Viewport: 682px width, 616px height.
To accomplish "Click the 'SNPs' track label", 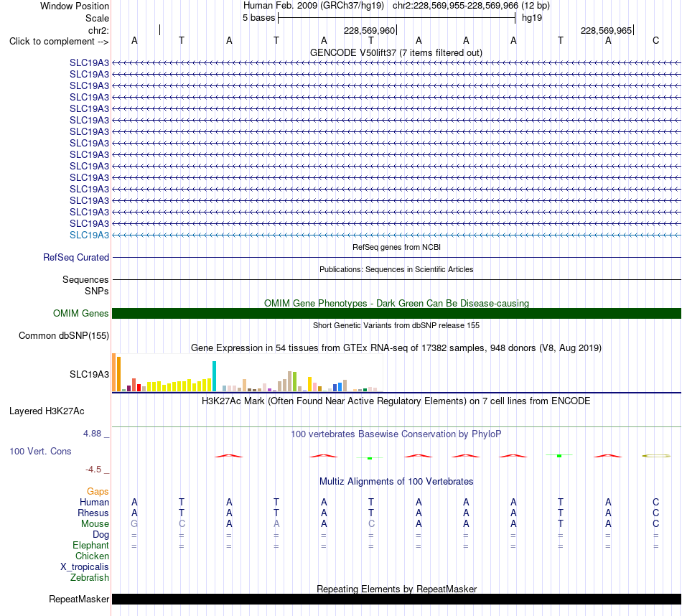I will 97,291.
